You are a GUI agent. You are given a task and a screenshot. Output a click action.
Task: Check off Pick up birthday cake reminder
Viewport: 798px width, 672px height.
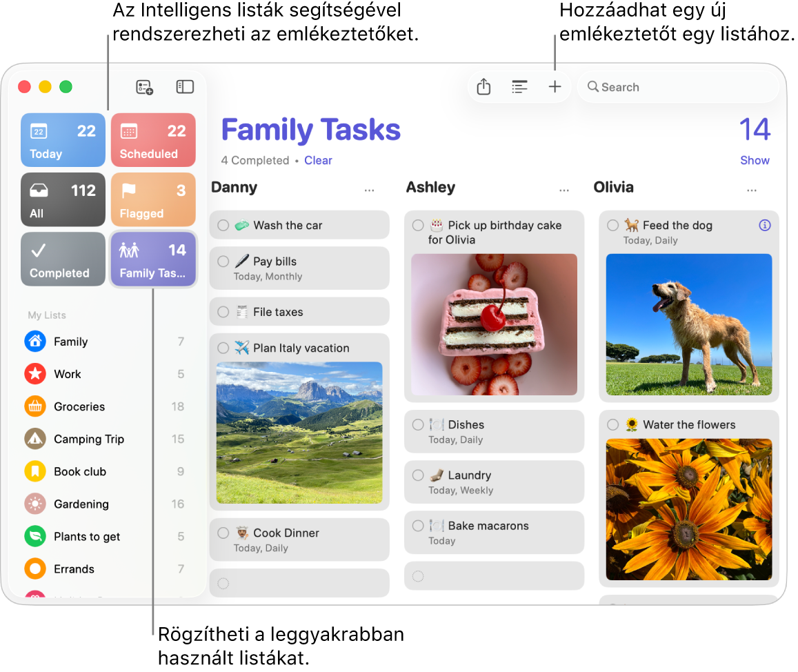click(418, 225)
